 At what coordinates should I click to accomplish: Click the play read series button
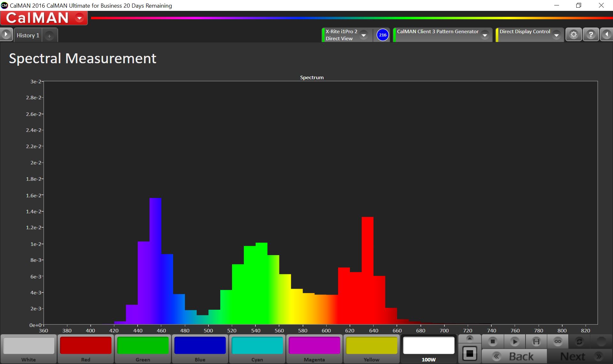pos(515,342)
